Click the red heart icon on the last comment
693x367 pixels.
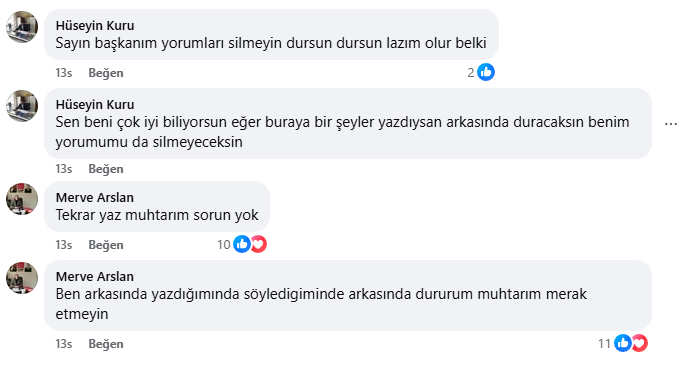(640, 343)
